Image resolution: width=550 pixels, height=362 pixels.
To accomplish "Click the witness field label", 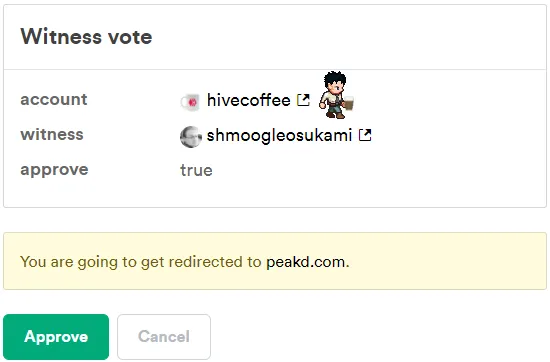I will [x=52, y=134].
